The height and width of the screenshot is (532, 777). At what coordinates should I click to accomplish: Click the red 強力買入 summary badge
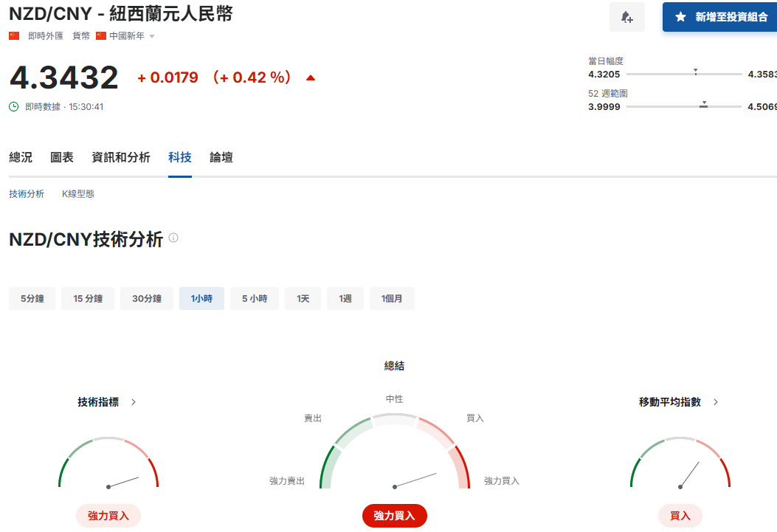[x=395, y=516]
